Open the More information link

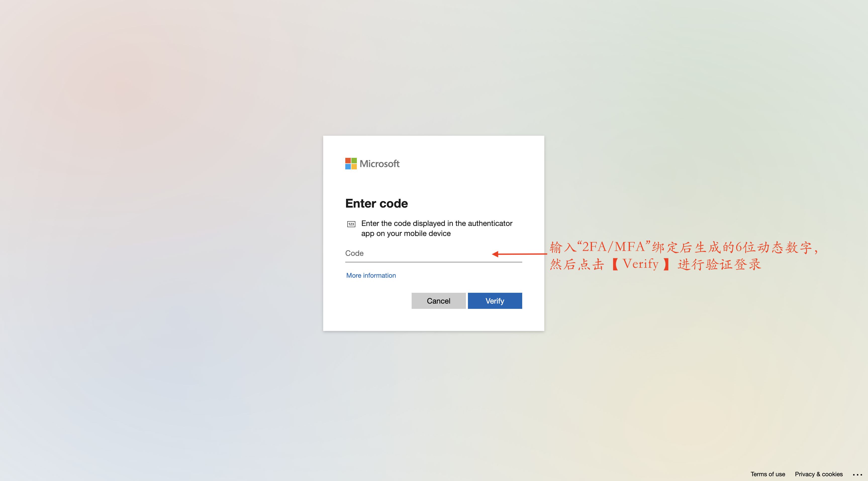pyautogui.click(x=371, y=275)
